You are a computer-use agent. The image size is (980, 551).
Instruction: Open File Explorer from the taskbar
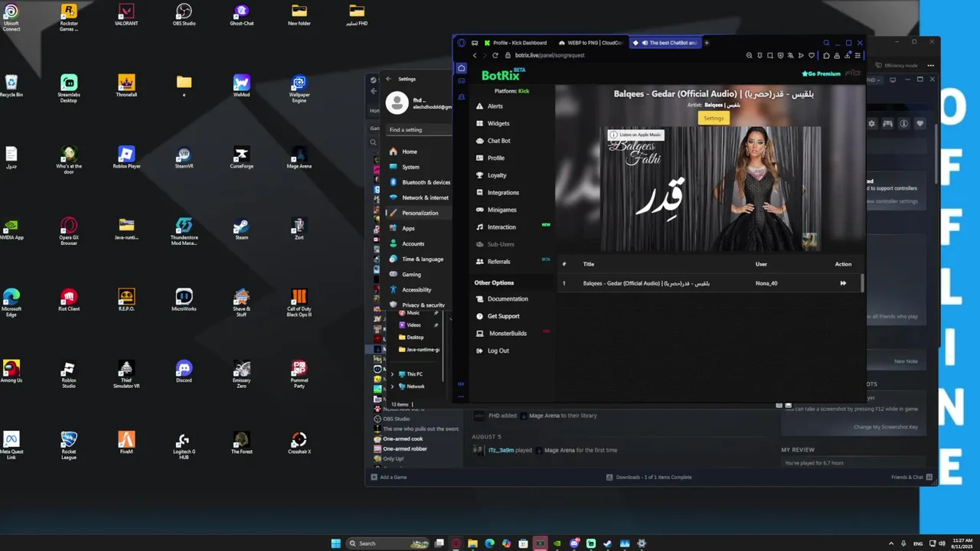click(473, 543)
